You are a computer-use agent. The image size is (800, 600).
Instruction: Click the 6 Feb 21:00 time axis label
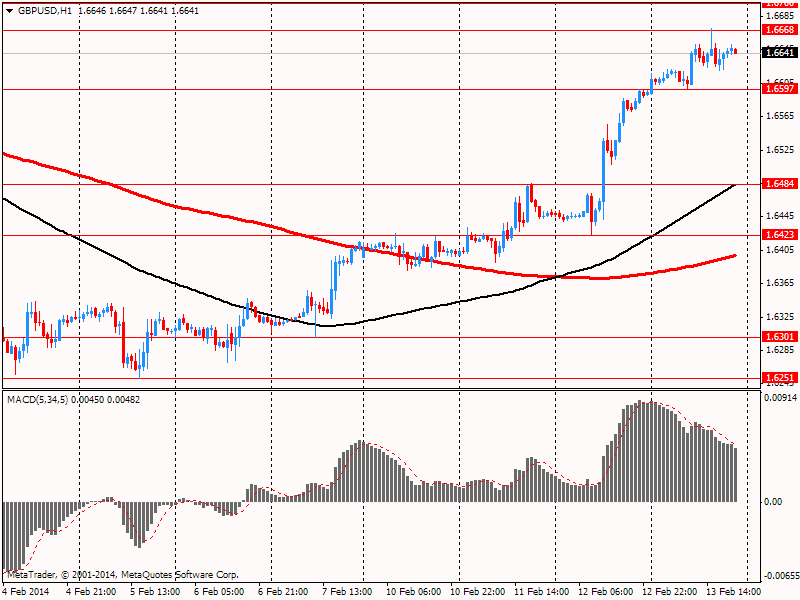click(x=283, y=591)
